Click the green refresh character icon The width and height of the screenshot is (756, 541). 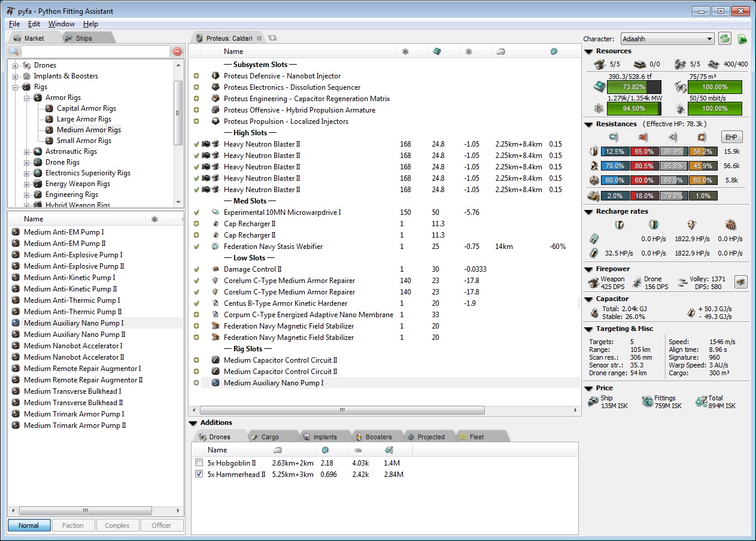725,39
